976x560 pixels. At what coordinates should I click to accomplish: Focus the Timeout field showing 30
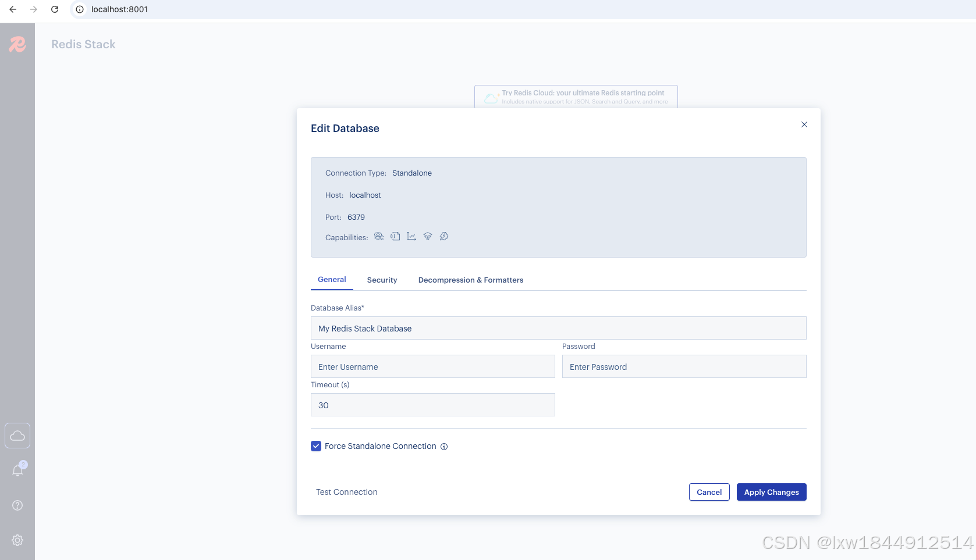433,405
